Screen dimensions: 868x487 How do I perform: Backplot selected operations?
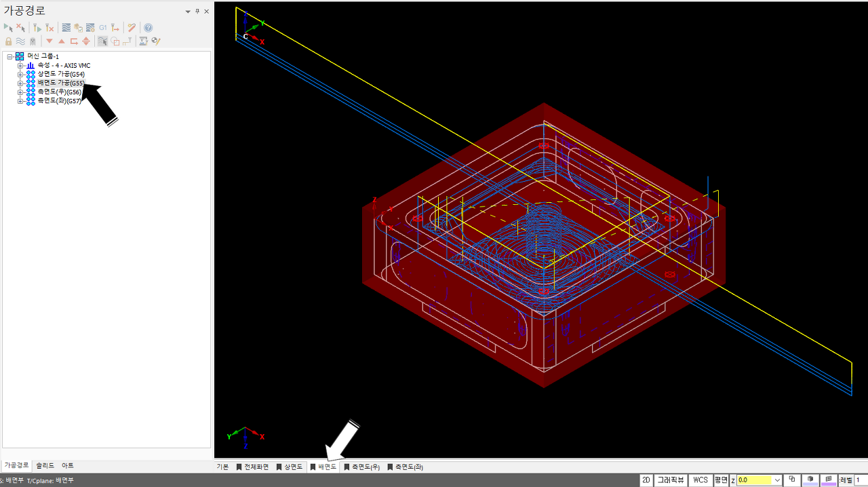[x=66, y=28]
